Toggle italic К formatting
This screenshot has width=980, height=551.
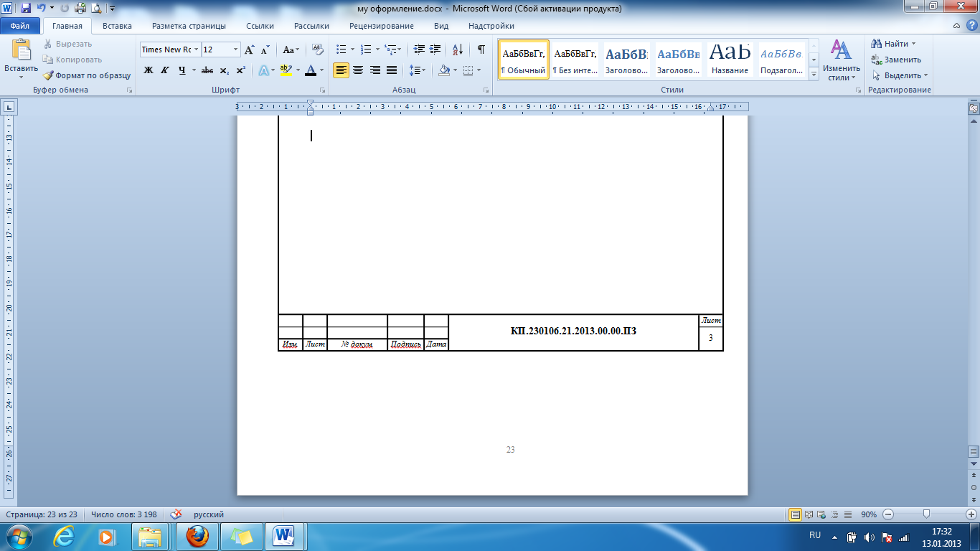click(x=165, y=70)
